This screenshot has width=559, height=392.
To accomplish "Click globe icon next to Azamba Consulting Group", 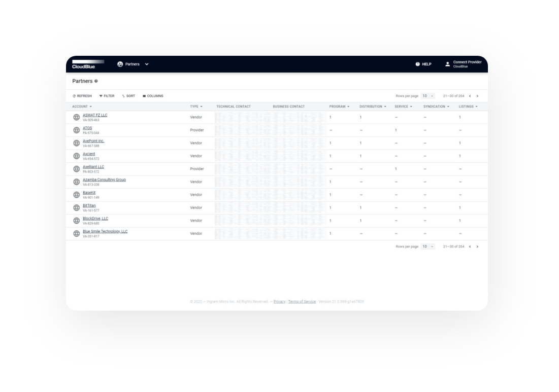I will click(76, 182).
